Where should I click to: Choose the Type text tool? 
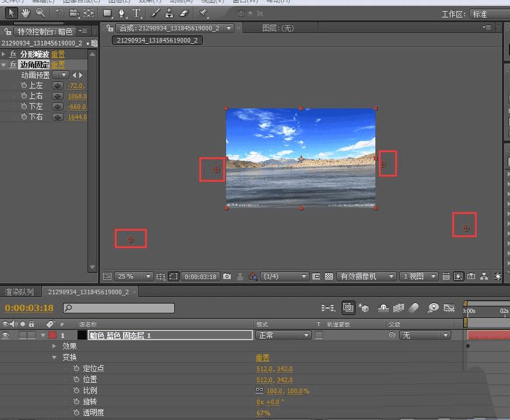tap(136, 13)
